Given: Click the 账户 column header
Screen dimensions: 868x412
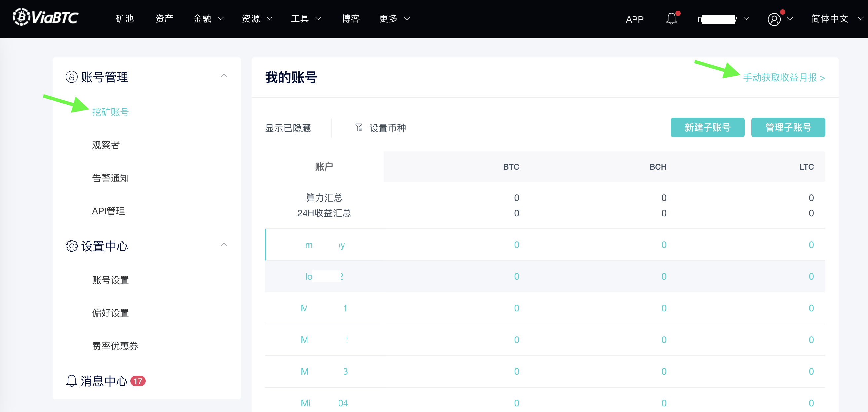Looking at the screenshot, I should (x=324, y=166).
